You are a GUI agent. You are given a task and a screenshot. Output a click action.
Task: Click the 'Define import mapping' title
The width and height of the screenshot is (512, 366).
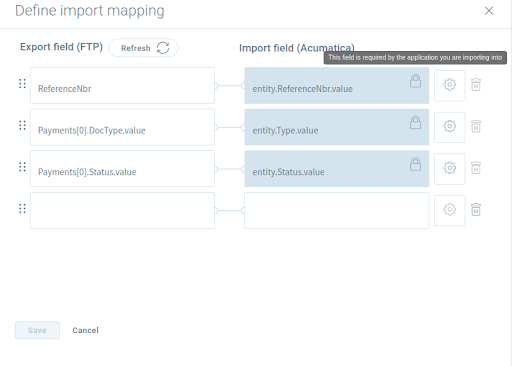[90, 11]
